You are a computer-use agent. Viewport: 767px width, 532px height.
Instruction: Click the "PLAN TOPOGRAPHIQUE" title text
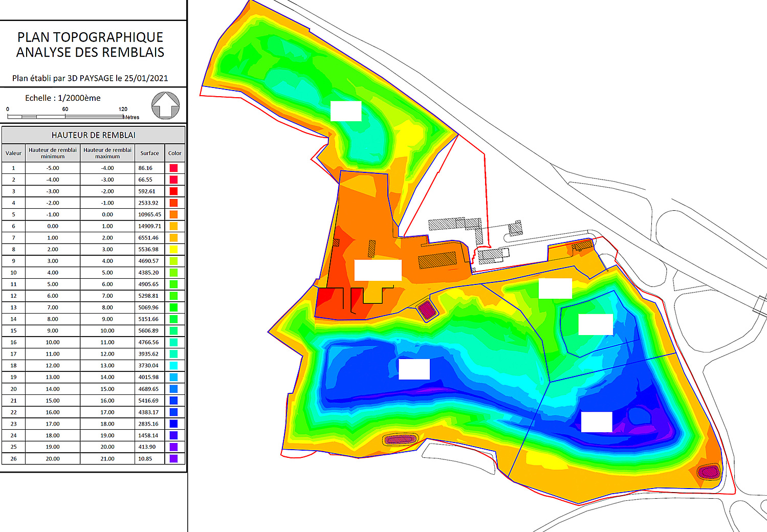[x=90, y=37]
